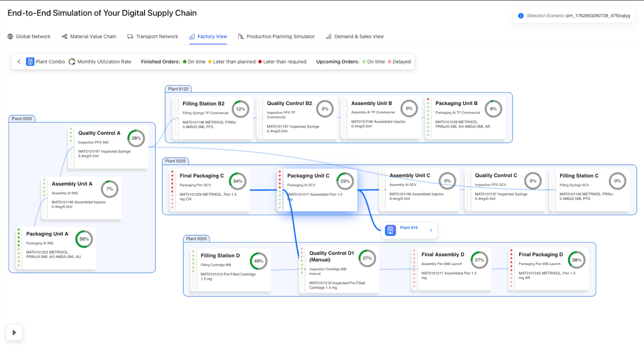Click the Production Planning Simulator icon
Image resolution: width=644 pixels, height=356 pixels.
(241, 36)
